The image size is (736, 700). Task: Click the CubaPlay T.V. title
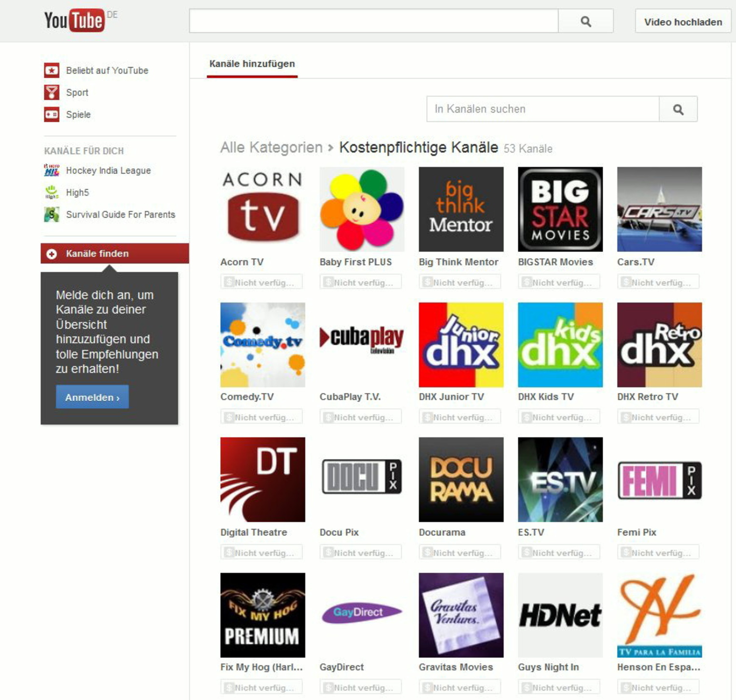coord(350,397)
